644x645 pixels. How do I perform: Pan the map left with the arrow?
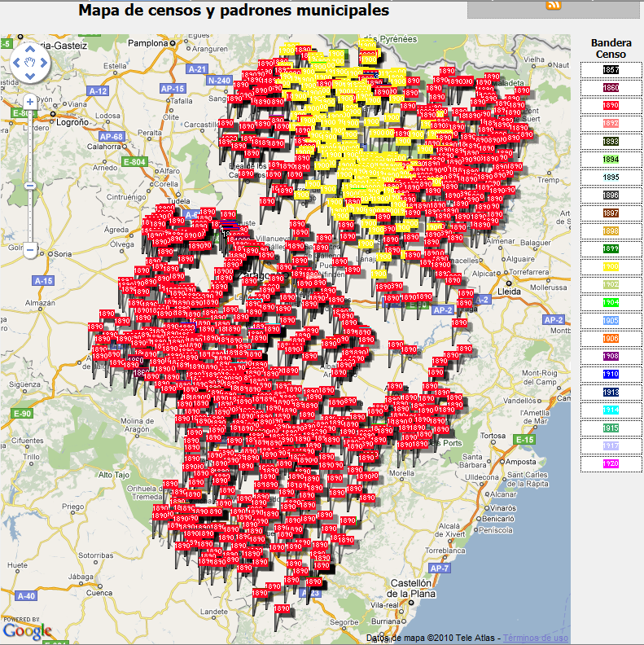[x=16, y=62]
